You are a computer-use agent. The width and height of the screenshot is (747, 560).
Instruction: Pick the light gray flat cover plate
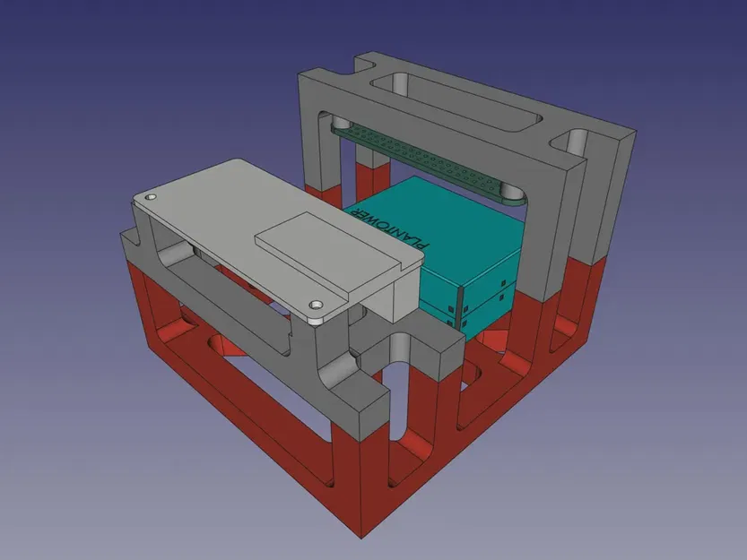279,241
